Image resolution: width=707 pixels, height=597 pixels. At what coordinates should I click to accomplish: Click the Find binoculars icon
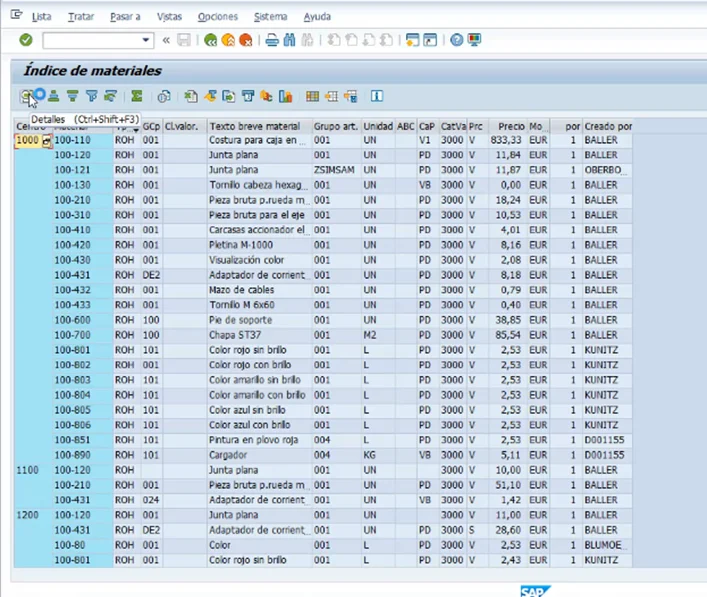[x=289, y=40]
